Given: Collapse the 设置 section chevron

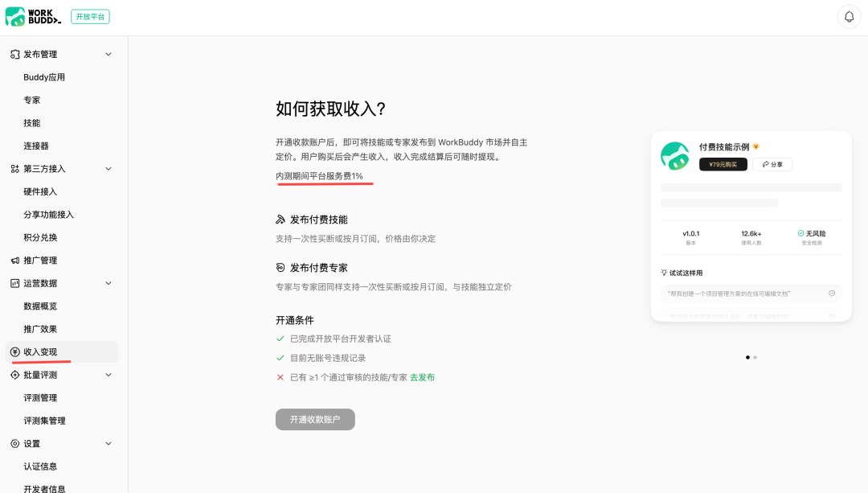Looking at the screenshot, I should [108, 444].
